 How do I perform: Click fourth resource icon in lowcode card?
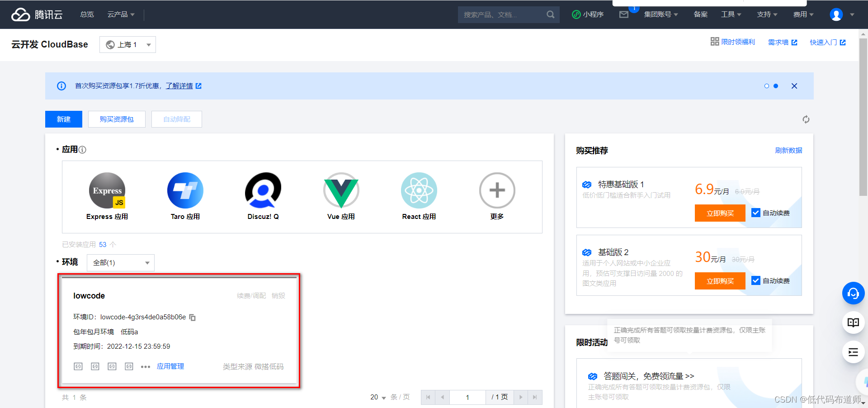(x=129, y=366)
